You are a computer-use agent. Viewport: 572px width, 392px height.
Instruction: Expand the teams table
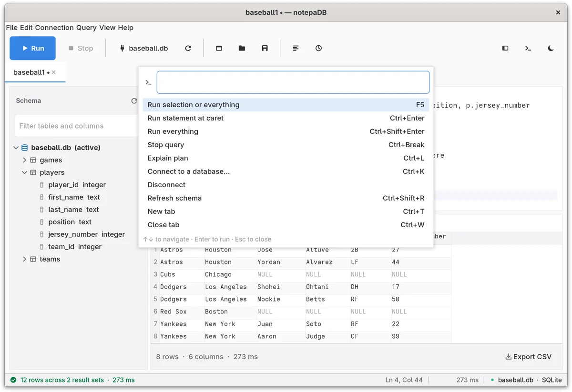pyautogui.click(x=25, y=259)
